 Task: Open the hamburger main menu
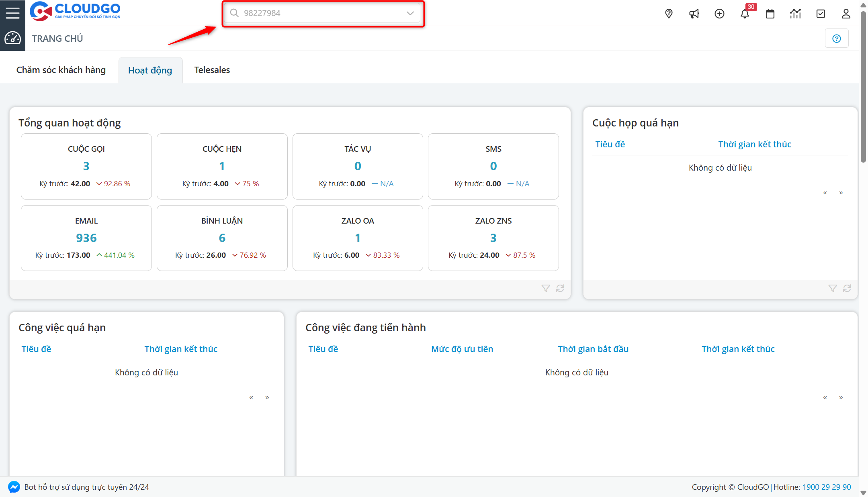coord(12,13)
